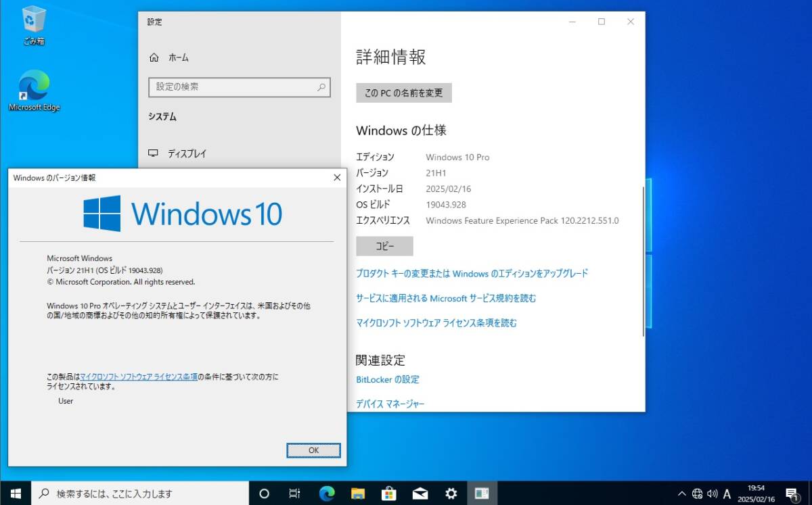Click the Windows 10 Pro edition value

[457, 157]
